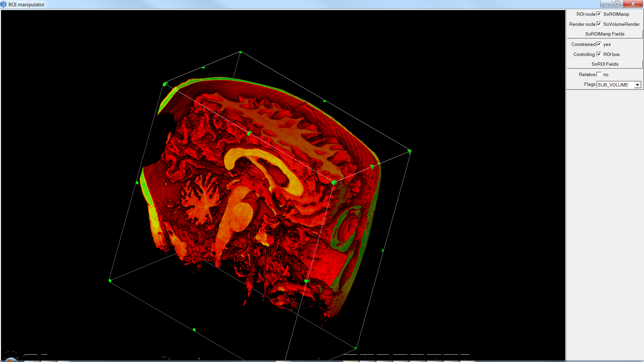The image size is (644, 362).
Task: Uncheck the ROI node SoROIManip checkbox
Action: 599,14
